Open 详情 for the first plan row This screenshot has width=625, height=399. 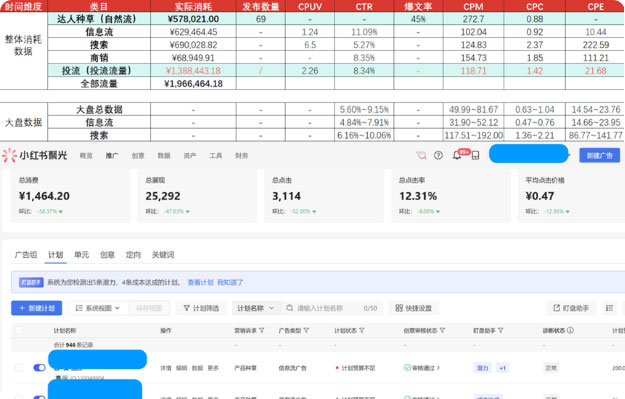tap(166, 368)
